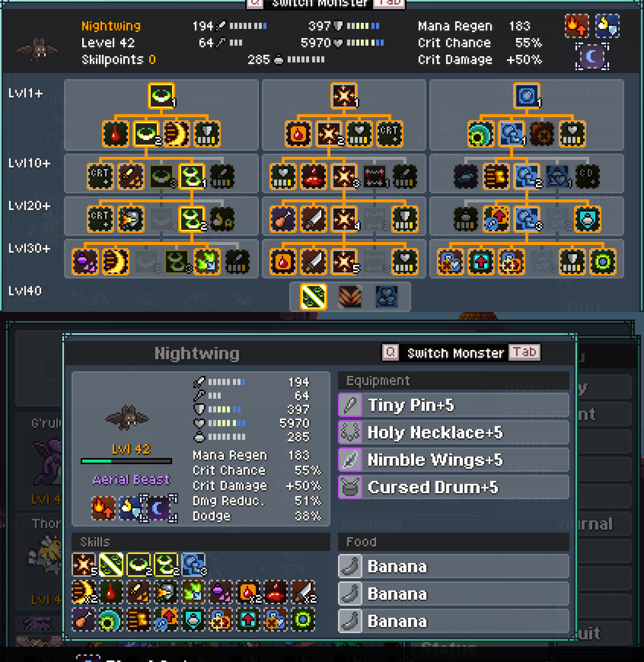
Task: Click the Cursed Drum+5 equipment slot
Action: coord(453,487)
